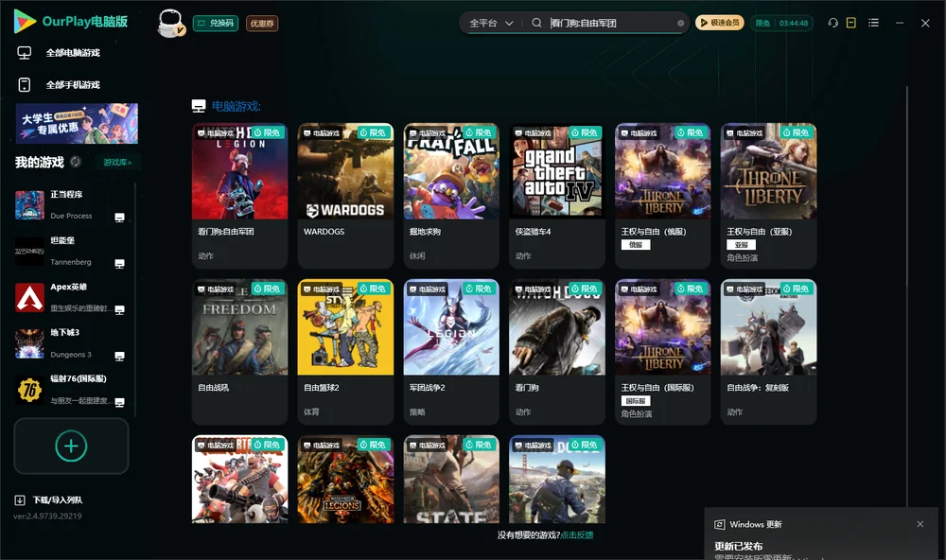Viewport: 946px width, 560px height.
Task: Open the WARDOGS game card
Action: (x=345, y=196)
